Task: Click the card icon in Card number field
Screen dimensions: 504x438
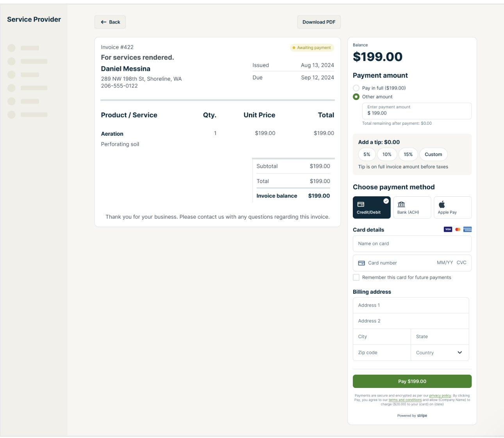Action: (x=361, y=263)
